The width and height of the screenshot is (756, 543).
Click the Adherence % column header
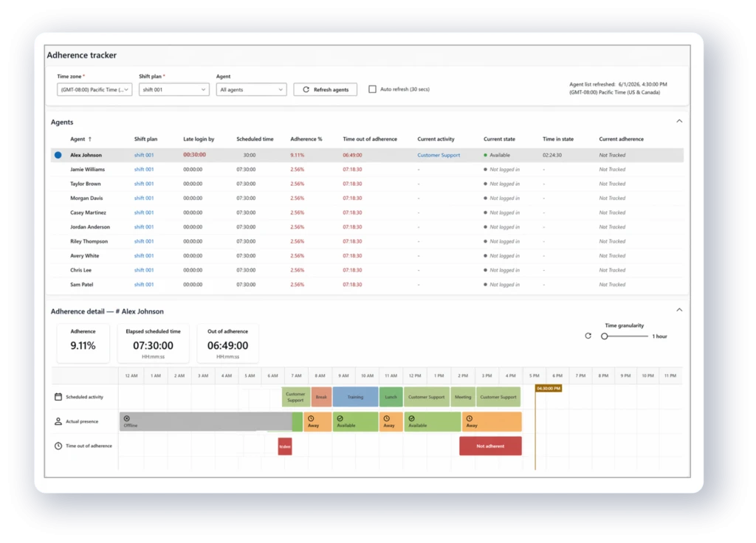pos(306,139)
